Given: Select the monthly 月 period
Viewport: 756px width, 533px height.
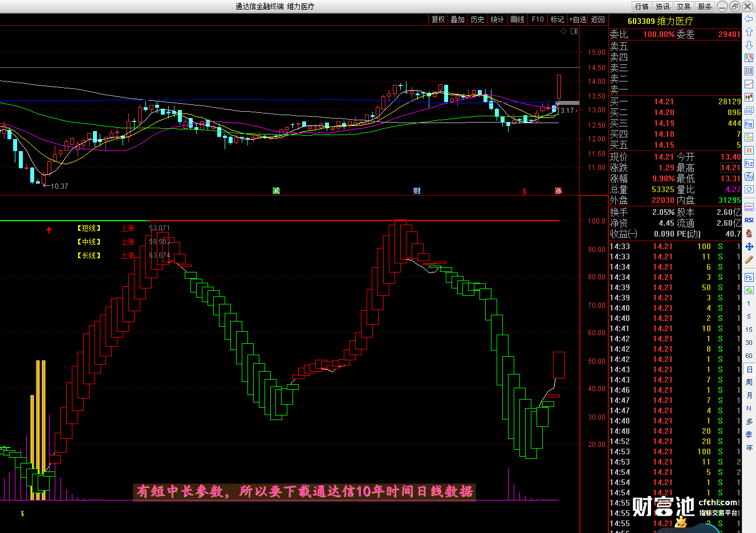Looking at the screenshot, I should pyautogui.click(x=749, y=396).
